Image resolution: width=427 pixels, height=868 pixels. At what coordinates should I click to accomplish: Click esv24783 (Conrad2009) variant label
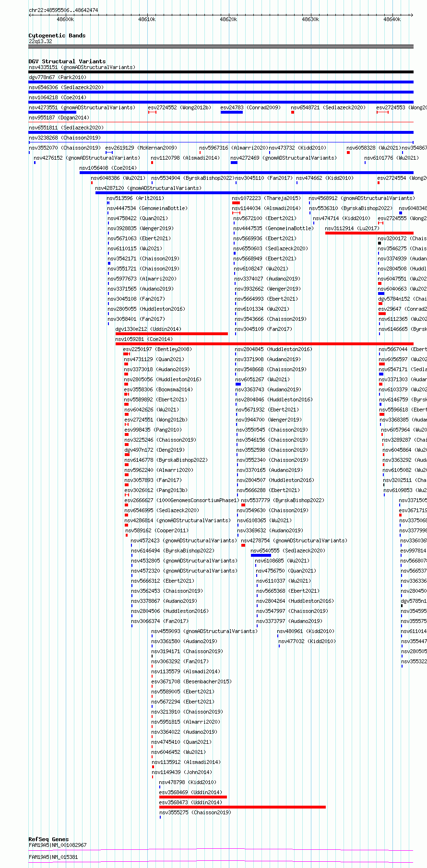pos(250,107)
